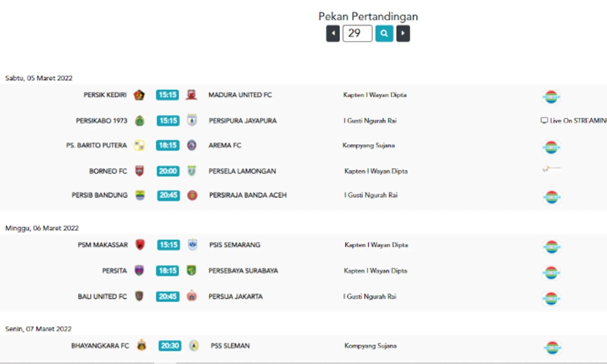Open the PSS Sleman team link
The image size is (607, 364).
[x=230, y=346]
